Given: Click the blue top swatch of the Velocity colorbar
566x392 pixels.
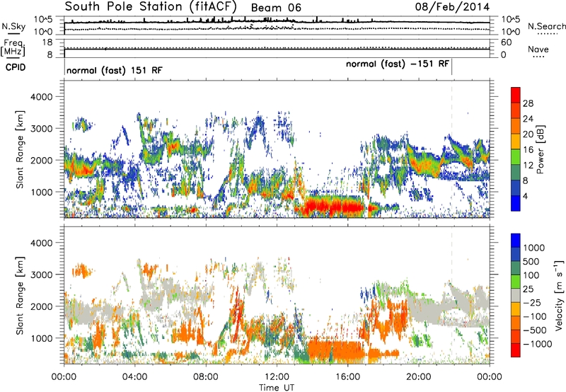Looking at the screenshot, I should click(516, 241).
